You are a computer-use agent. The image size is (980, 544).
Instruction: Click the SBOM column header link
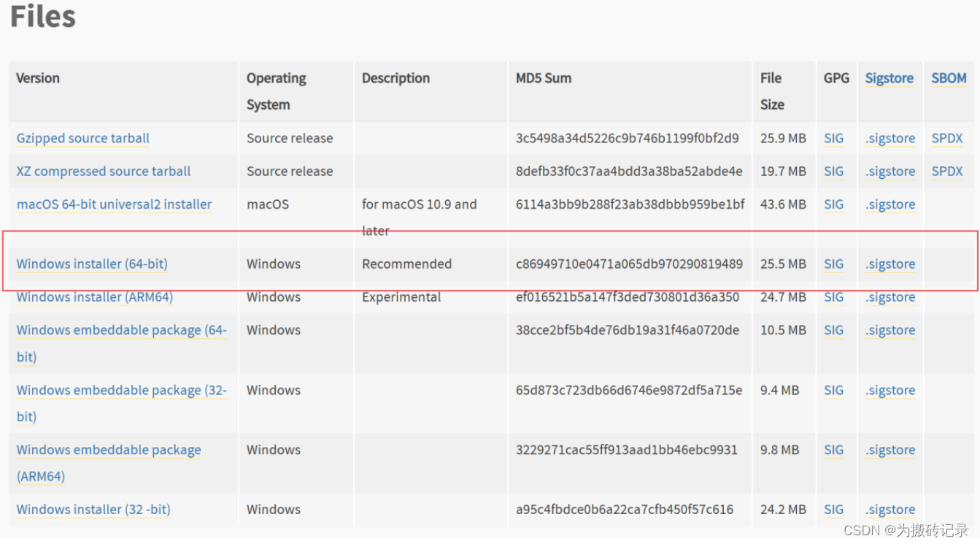click(x=948, y=78)
